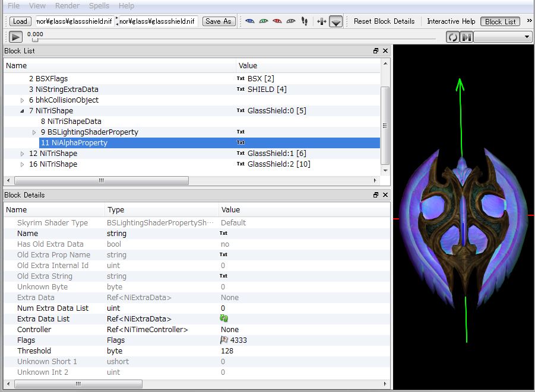Float the Block List panel
The image size is (535, 392).
tap(376, 51)
